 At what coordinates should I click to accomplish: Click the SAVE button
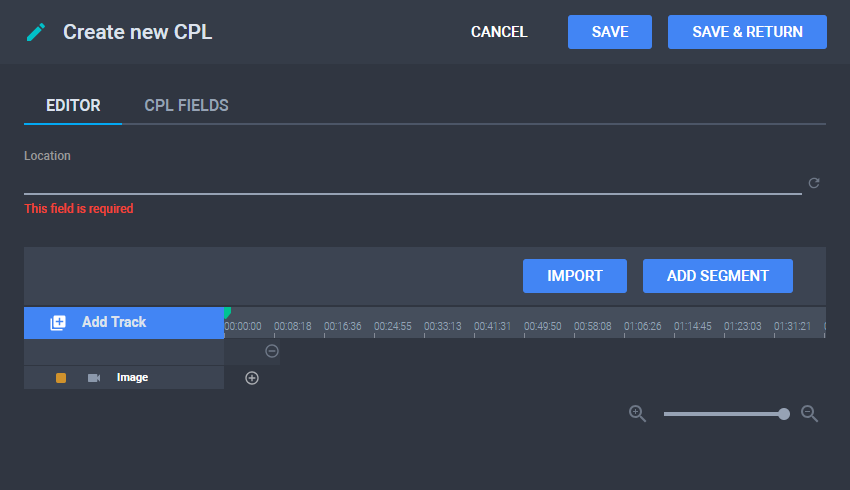coord(610,32)
